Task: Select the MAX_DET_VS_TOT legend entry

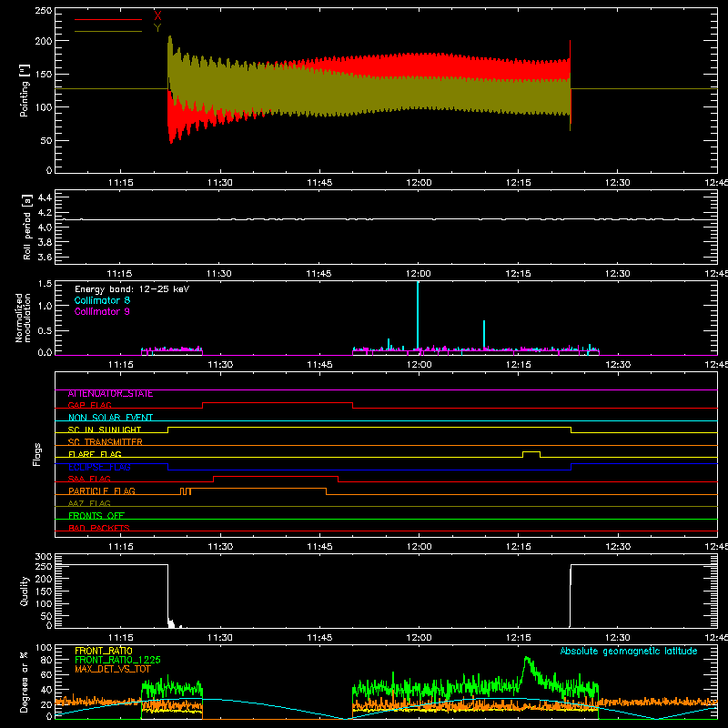Action: pos(112,669)
